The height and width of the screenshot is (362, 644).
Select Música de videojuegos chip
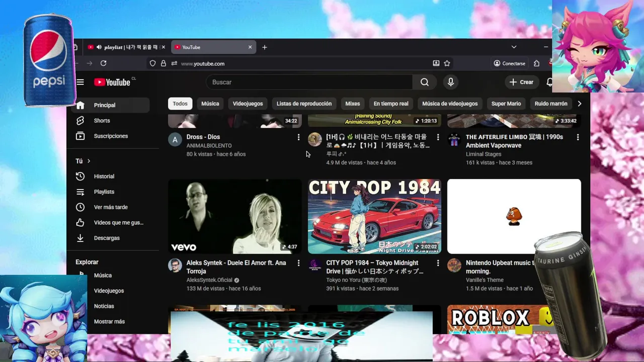pyautogui.click(x=450, y=104)
